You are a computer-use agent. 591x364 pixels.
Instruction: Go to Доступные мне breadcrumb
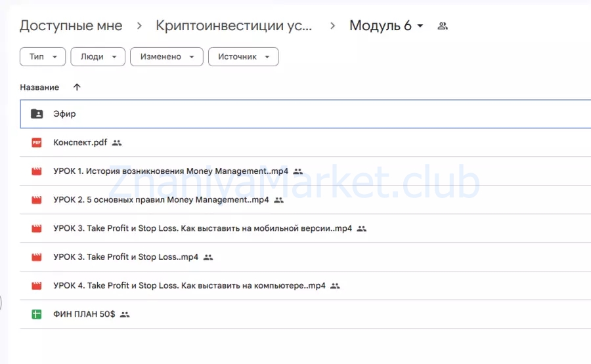coord(71,26)
